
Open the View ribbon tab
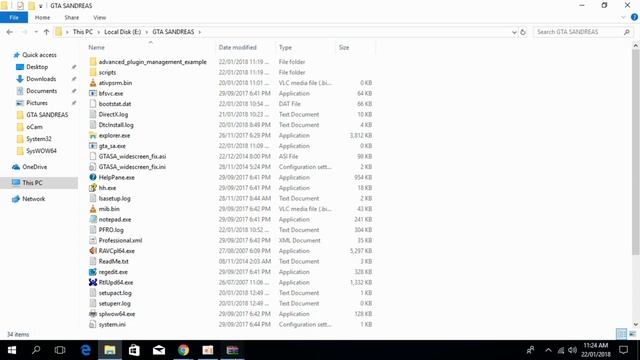coord(99,18)
